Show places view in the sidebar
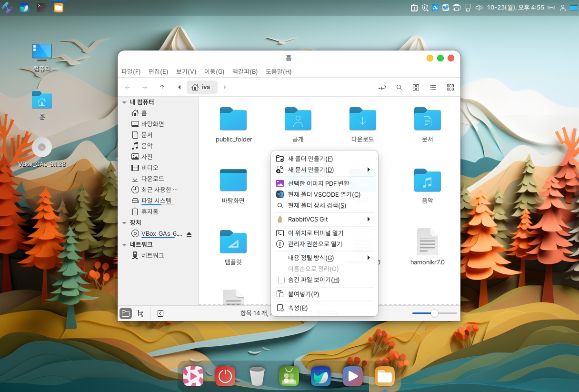Viewport: 579px width, 392px height. [126, 313]
